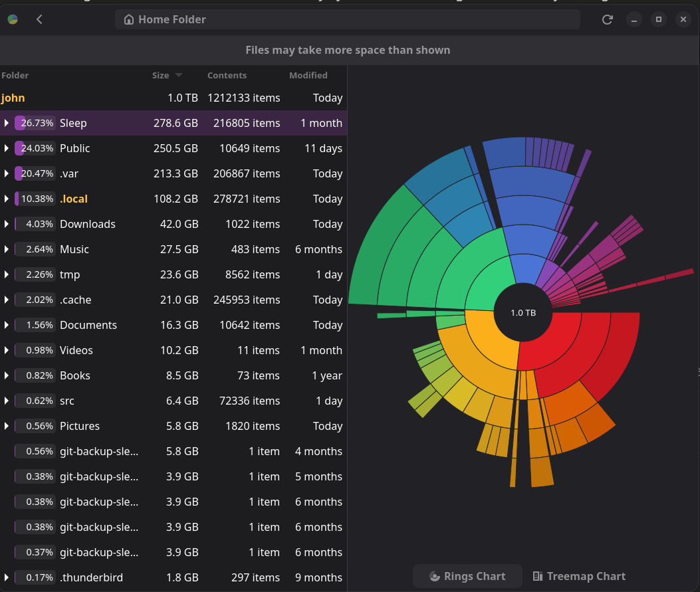
Task: Sort by the Folder column header
Action: (15, 75)
